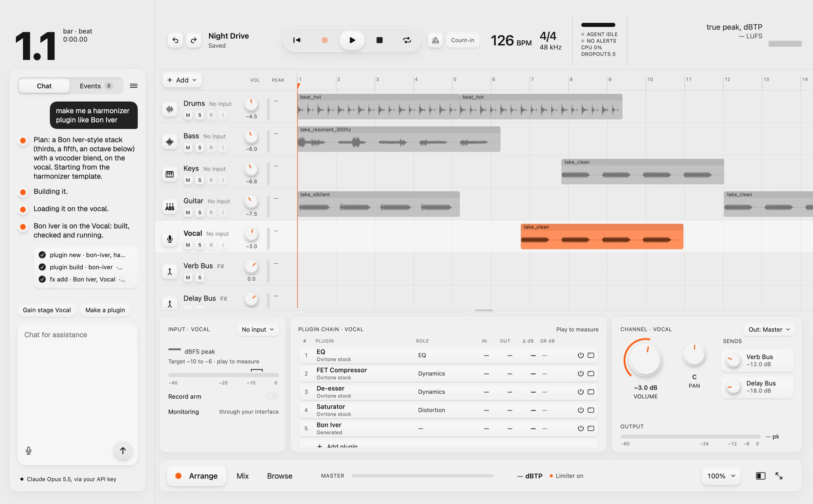Open the chat panel hamburger menu
Image resolution: width=813 pixels, height=504 pixels.
133,86
